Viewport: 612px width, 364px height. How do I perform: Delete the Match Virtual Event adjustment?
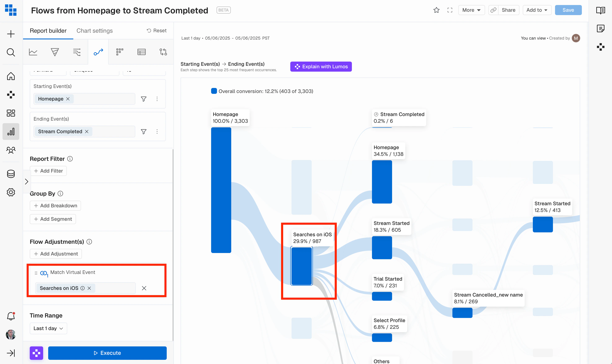point(144,288)
